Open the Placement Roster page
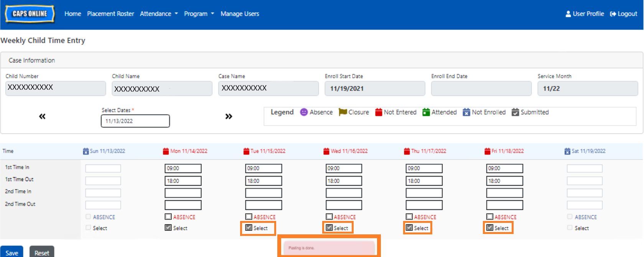Image resolution: width=644 pixels, height=257 pixels. [110, 14]
